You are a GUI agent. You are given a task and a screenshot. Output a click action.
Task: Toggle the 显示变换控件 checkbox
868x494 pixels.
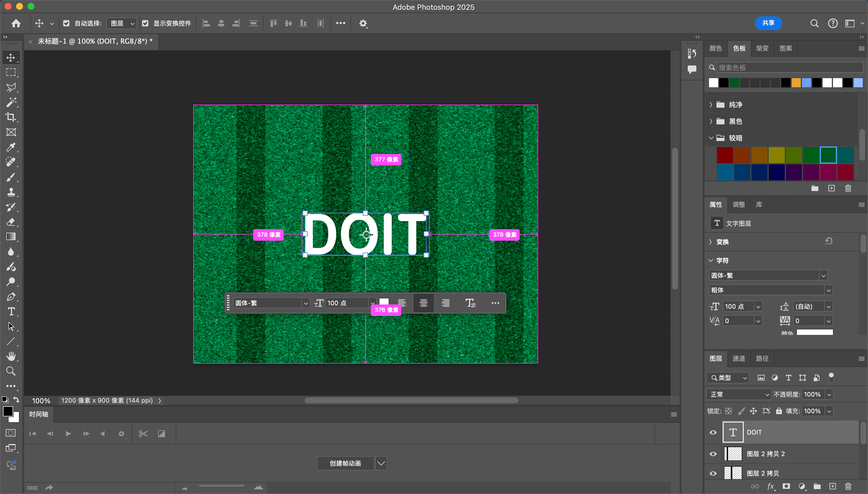click(145, 24)
